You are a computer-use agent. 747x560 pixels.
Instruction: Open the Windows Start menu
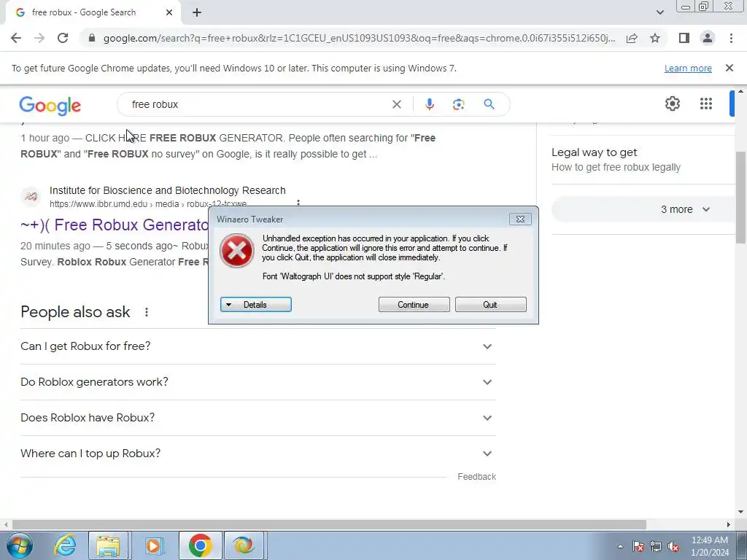(20, 545)
